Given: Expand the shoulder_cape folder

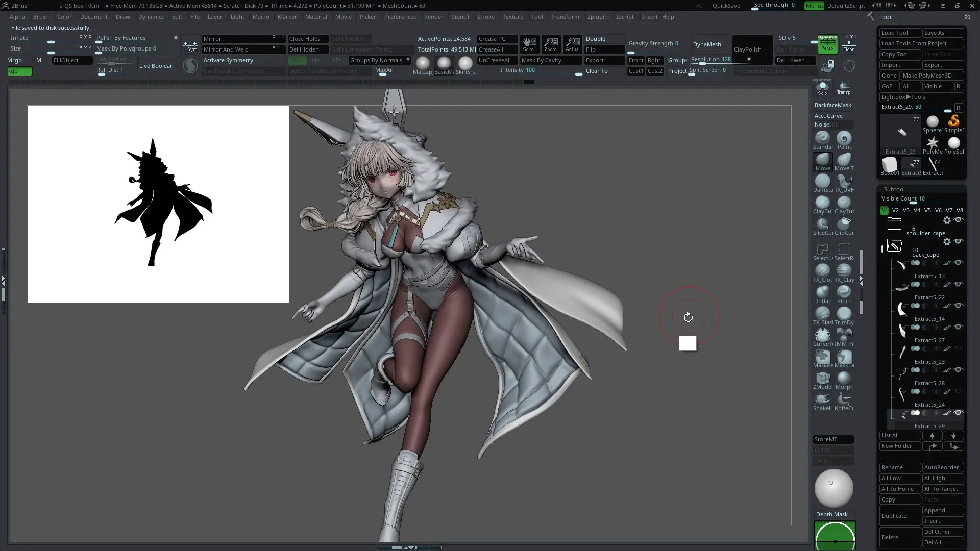Looking at the screenshot, I should tap(894, 223).
